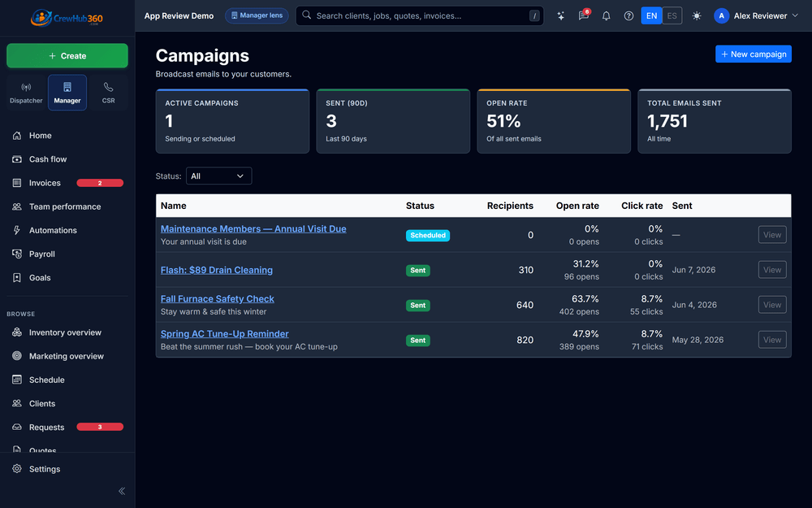Open Flash: $89 Drain Cleaning campaign
812x508 pixels.
click(x=217, y=270)
